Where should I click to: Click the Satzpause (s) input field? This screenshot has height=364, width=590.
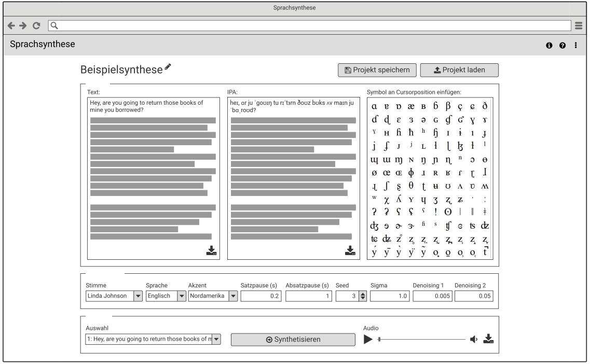260,296
